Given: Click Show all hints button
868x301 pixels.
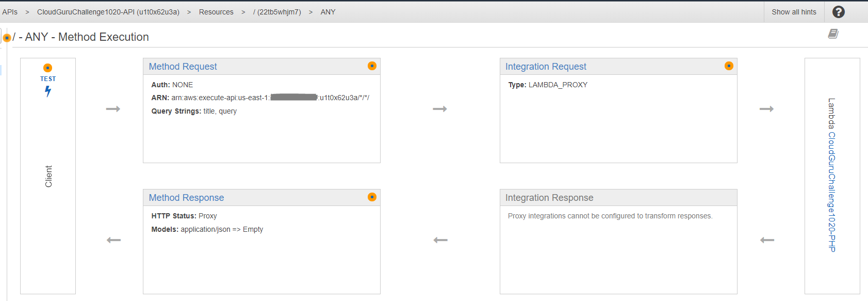Looking at the screenshot, I should (x=794, y=12).
